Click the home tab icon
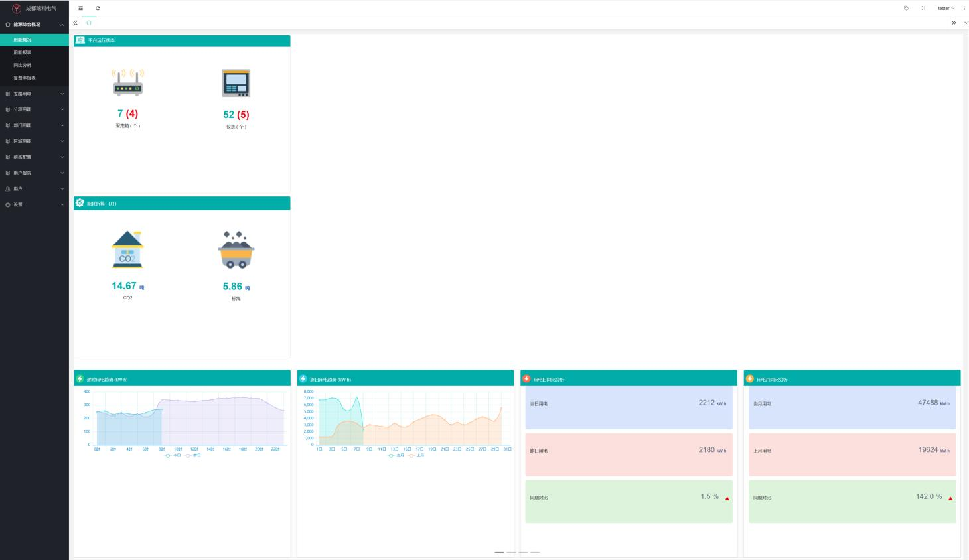969x560 pixels. 89,23
